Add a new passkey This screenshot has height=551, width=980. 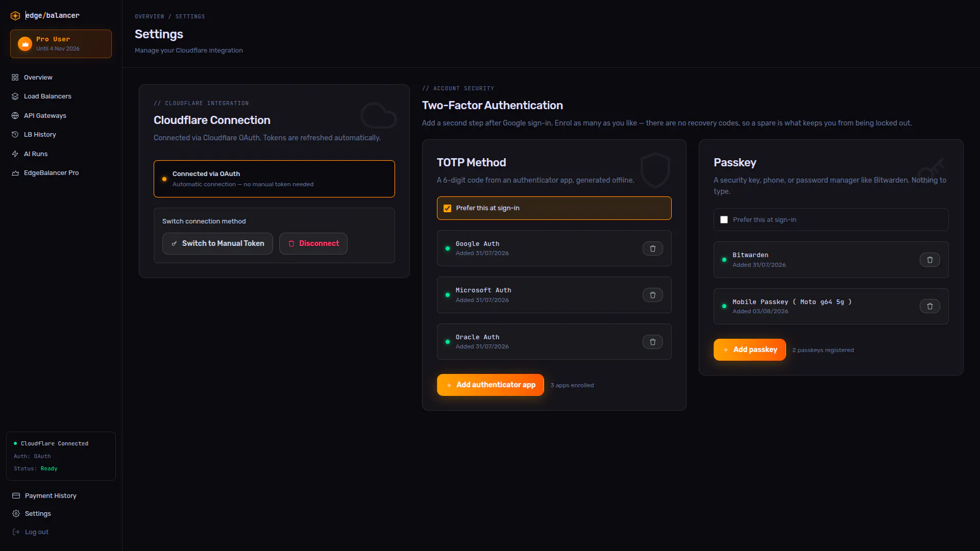coord(750,350)
